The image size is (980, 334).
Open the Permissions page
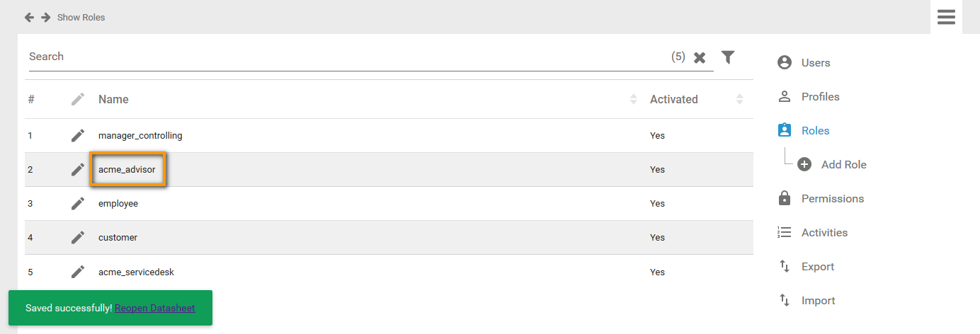(x=832, y=199)
